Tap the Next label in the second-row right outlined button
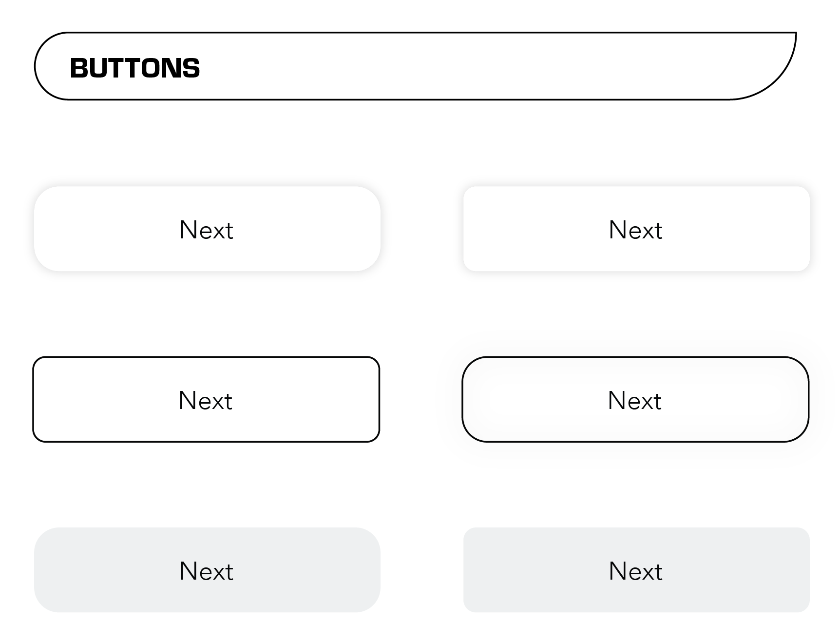Image resolution: width=840 pixels, height=643 pixels. 635,400
